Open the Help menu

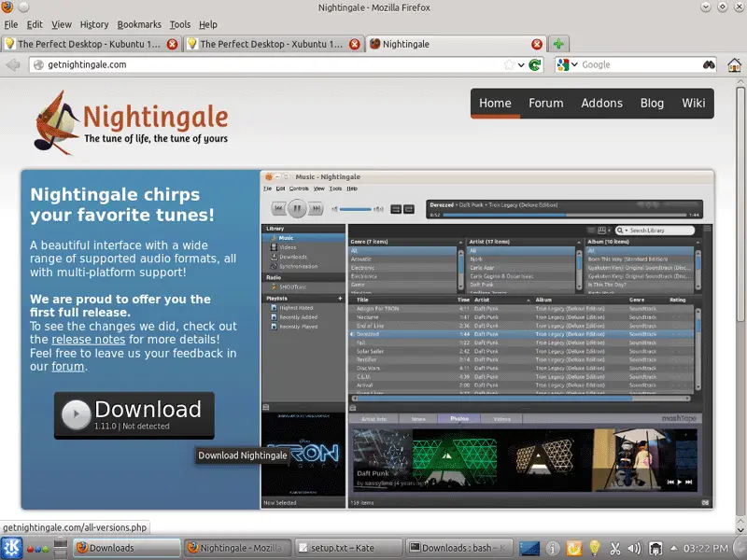(x=207, y=24)
